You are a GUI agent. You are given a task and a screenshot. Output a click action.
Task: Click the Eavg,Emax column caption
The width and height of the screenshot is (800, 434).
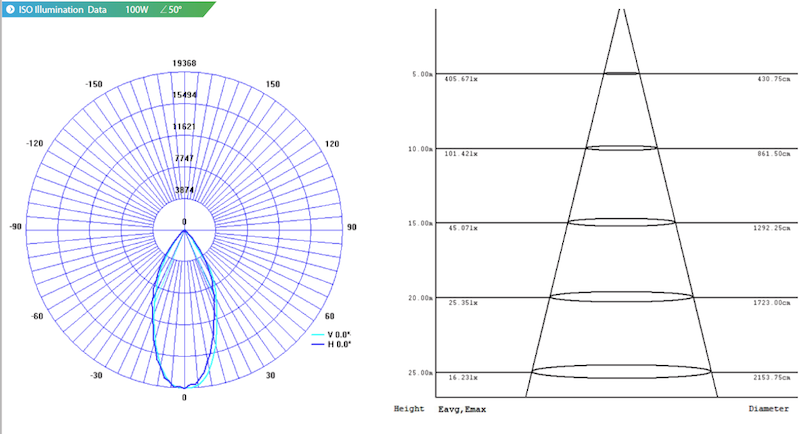tap(462, 409)
